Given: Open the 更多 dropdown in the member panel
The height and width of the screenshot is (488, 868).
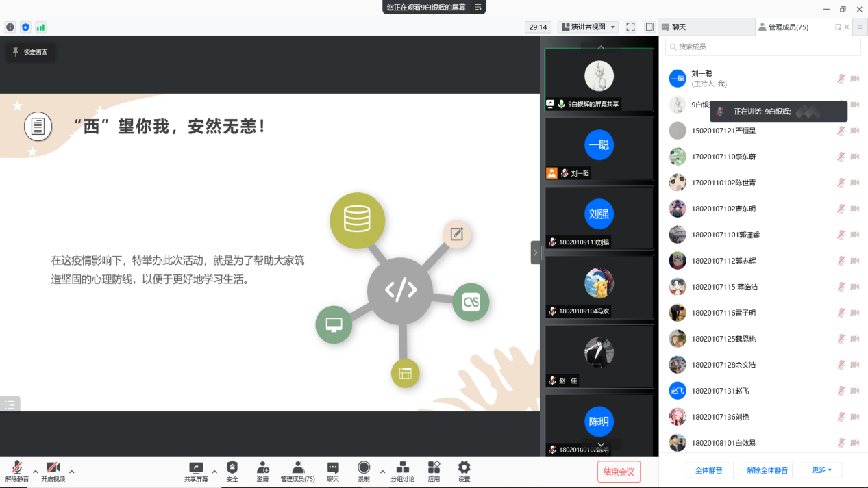Looking at the screenshot, I should (821, 470).
